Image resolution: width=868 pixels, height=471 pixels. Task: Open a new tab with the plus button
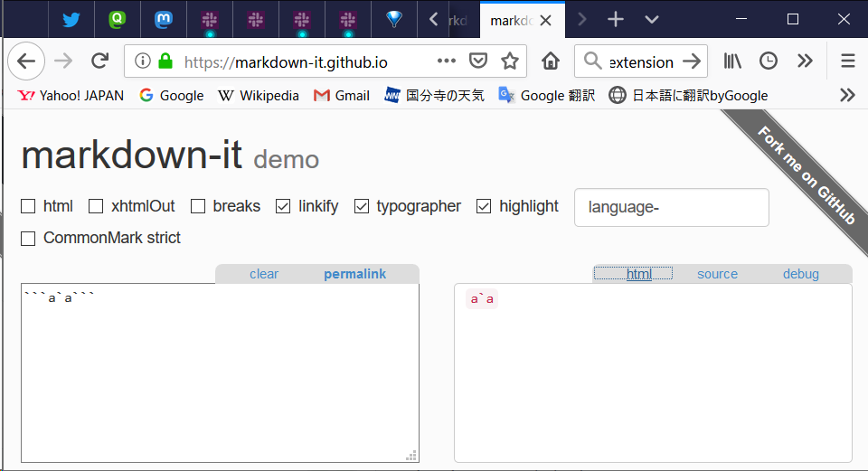pos(616,20)
